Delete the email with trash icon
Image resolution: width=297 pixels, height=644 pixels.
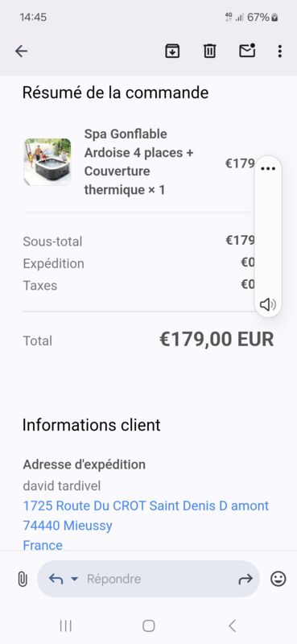point(209,51)
